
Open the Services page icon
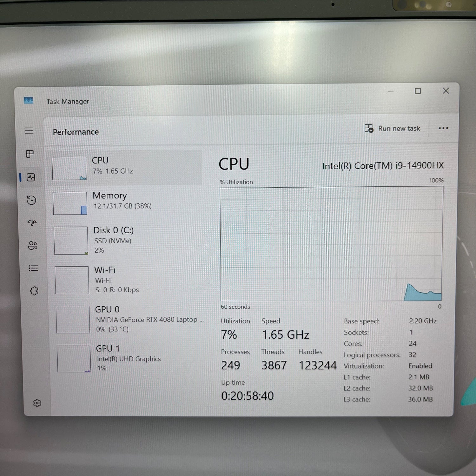pos(34,291)
